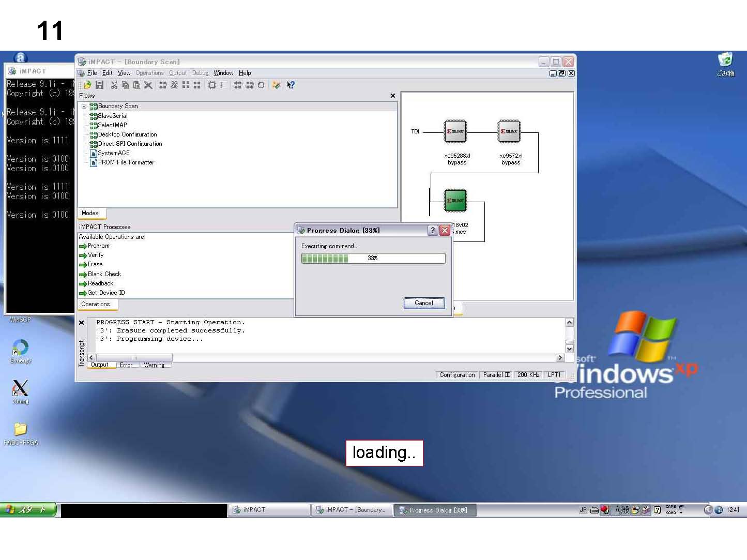Viewport: 747px width, 560px height.
Task: Click the wand-style icon left of context help
Action: (x=277, y=85)
